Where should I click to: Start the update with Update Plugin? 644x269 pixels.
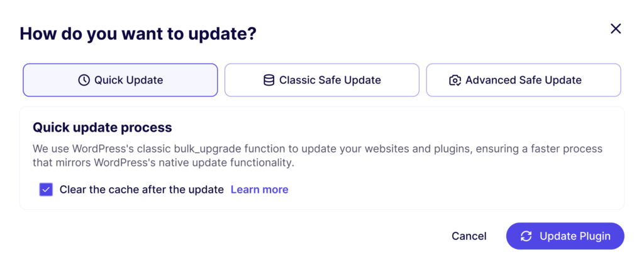point(565,236)
